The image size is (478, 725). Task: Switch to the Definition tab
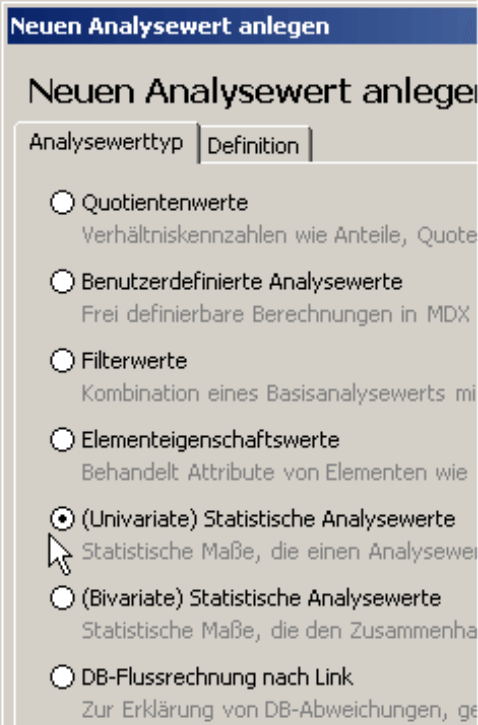tap(253, 146)
